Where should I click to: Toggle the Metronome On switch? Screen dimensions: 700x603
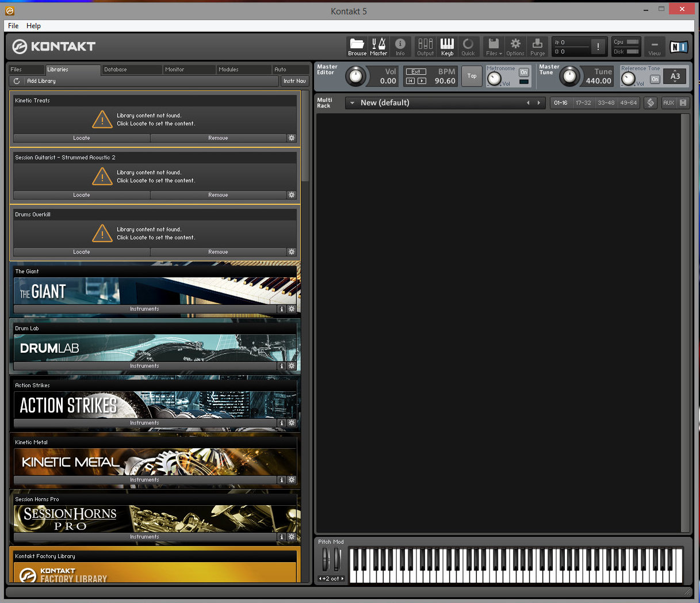[524, 72]
